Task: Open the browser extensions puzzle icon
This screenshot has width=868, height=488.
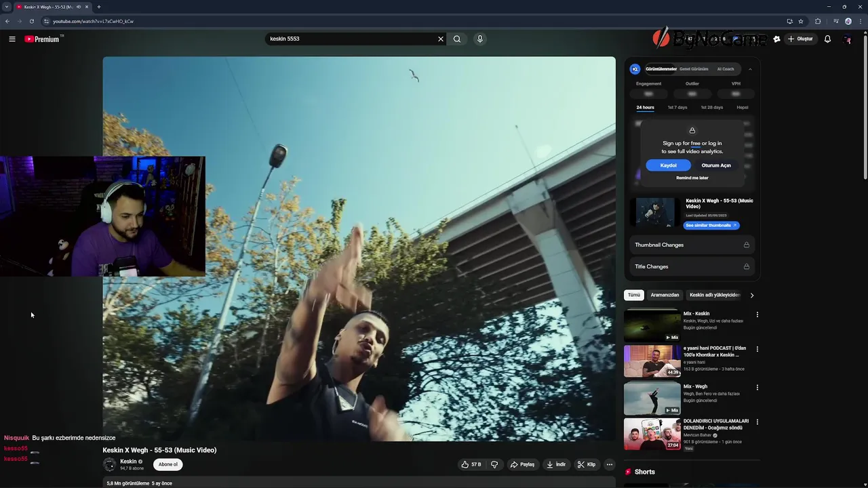Action: [x=818, y=21]
